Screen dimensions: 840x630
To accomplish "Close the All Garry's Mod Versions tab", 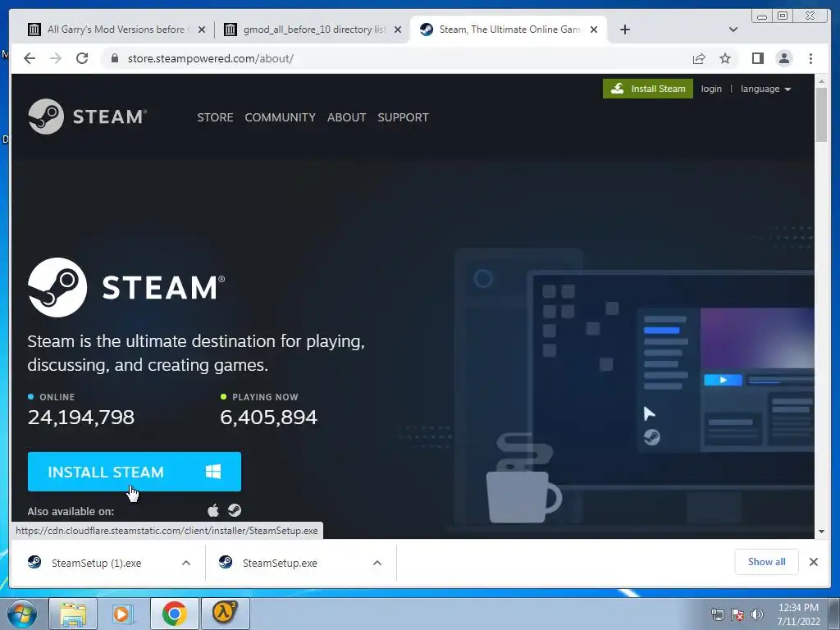I will coord(202,30).
